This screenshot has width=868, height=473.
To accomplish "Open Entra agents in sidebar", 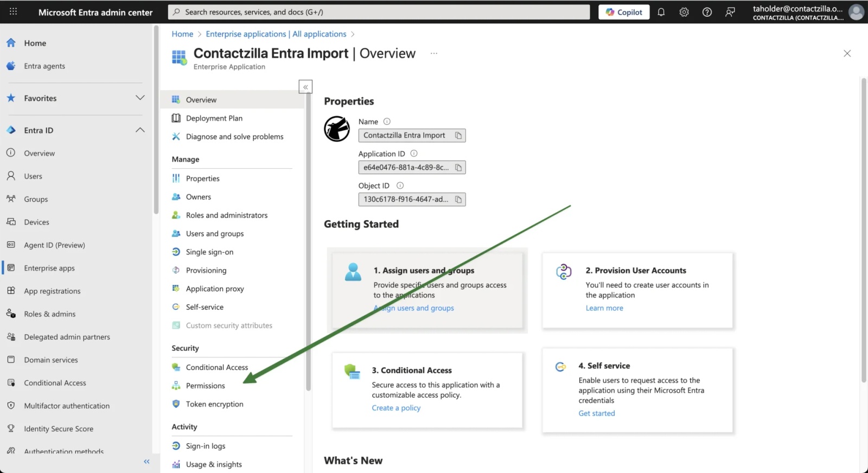I will (x=44, y=66).
